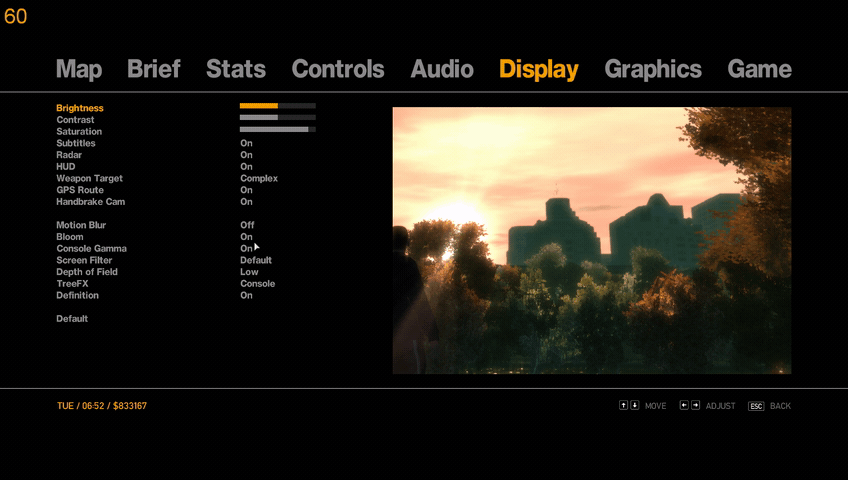Click the MOVE hint label
This screenshot has width=848, height=480.
click(655, 406)
